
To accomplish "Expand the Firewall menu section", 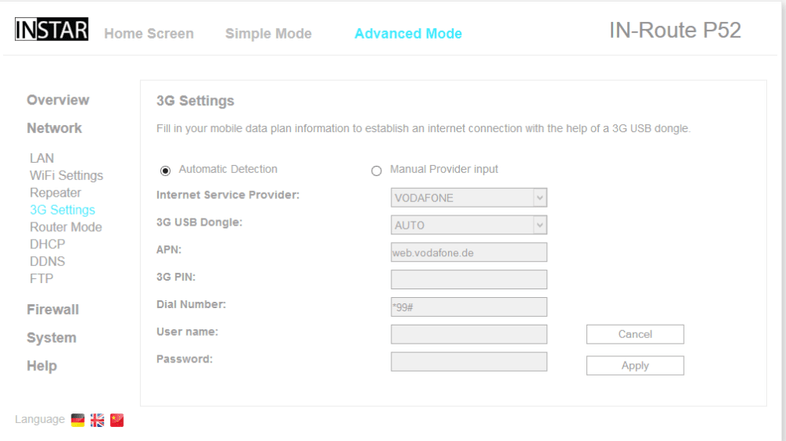I will (53, 310).
